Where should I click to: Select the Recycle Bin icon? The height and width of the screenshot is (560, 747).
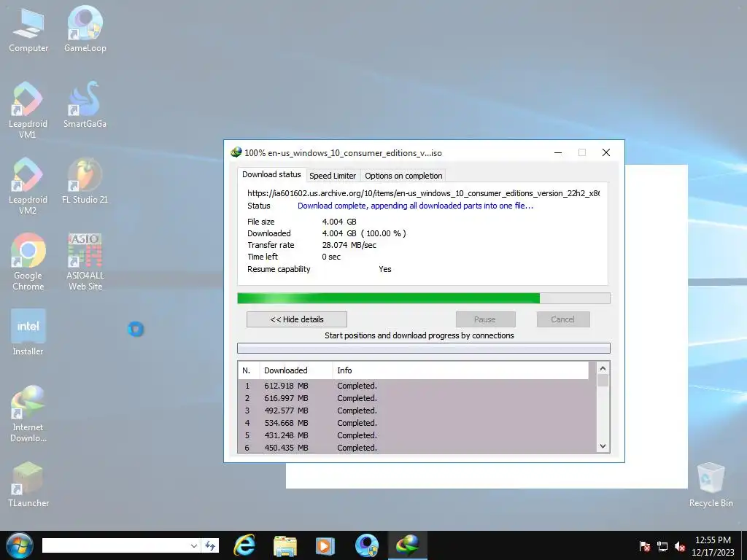[x=711, y=485]
